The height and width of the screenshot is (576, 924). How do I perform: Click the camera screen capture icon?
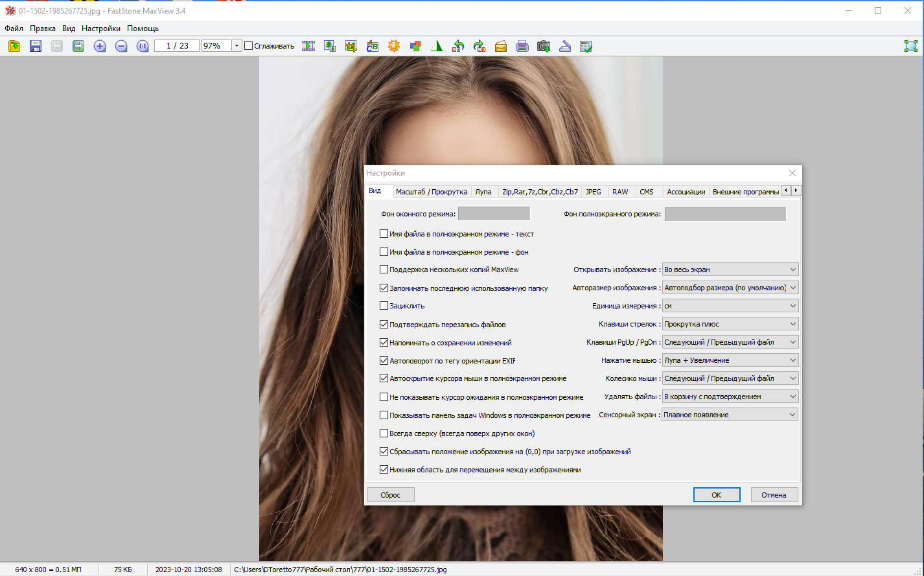coord(544,46)
